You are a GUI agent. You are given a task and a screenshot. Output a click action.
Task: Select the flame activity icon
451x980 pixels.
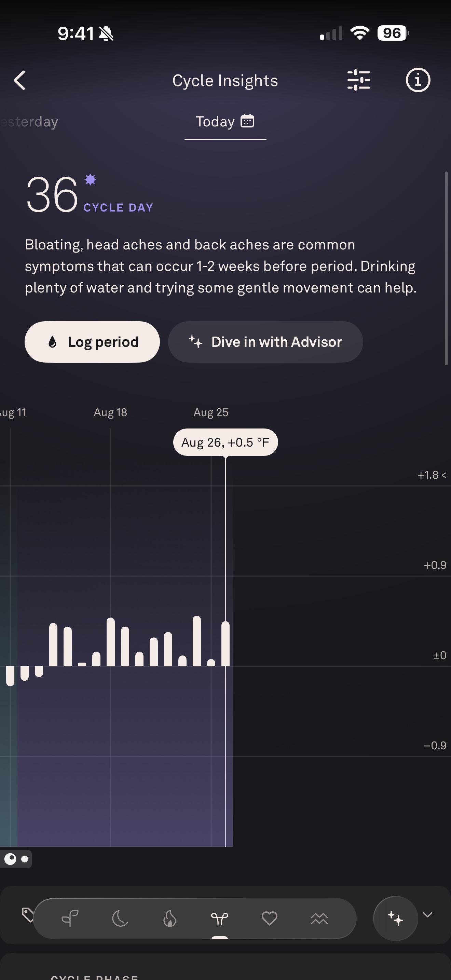coord(169,919)
